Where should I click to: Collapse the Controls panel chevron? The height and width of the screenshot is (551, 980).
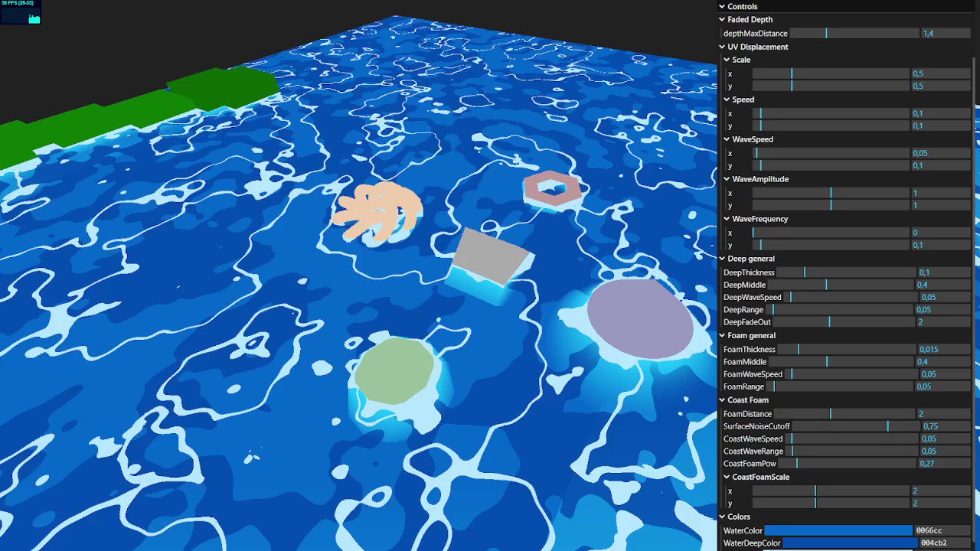coord(721,6)
